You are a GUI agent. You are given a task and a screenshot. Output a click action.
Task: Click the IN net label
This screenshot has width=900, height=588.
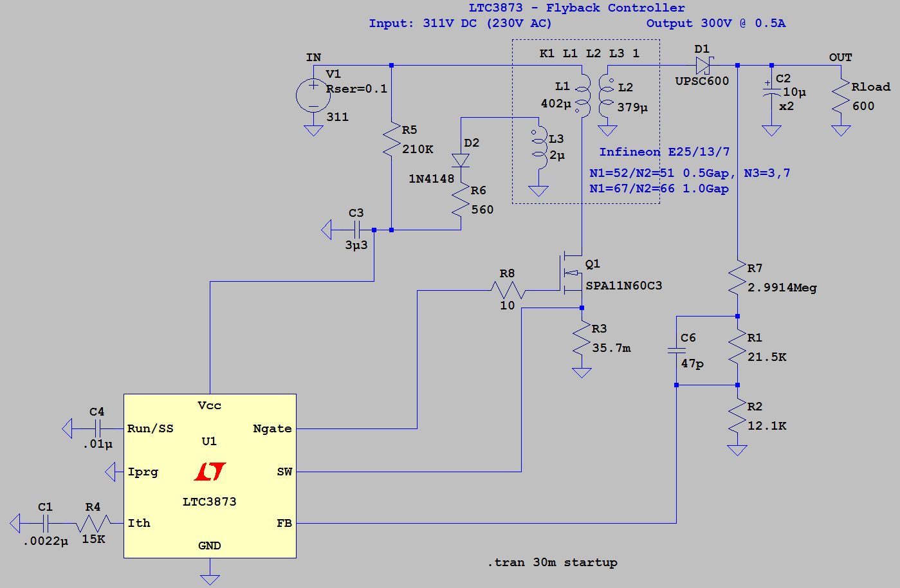[313, 57]
